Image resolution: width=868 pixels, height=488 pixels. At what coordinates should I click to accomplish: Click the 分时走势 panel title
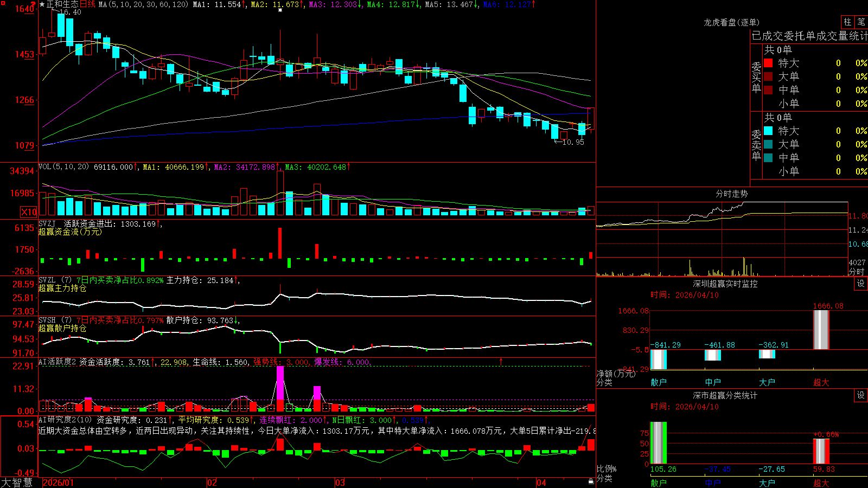tap(731, 194)
